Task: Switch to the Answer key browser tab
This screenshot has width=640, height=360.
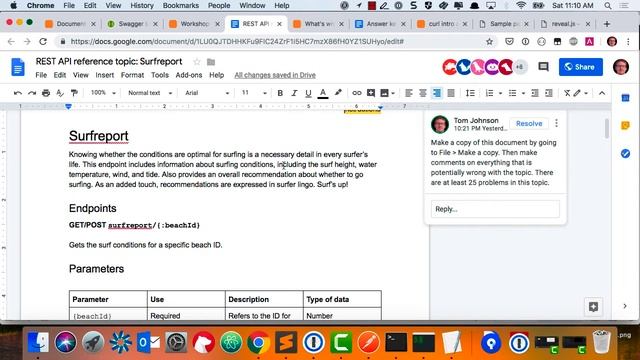Action: [x=380, y=24]
